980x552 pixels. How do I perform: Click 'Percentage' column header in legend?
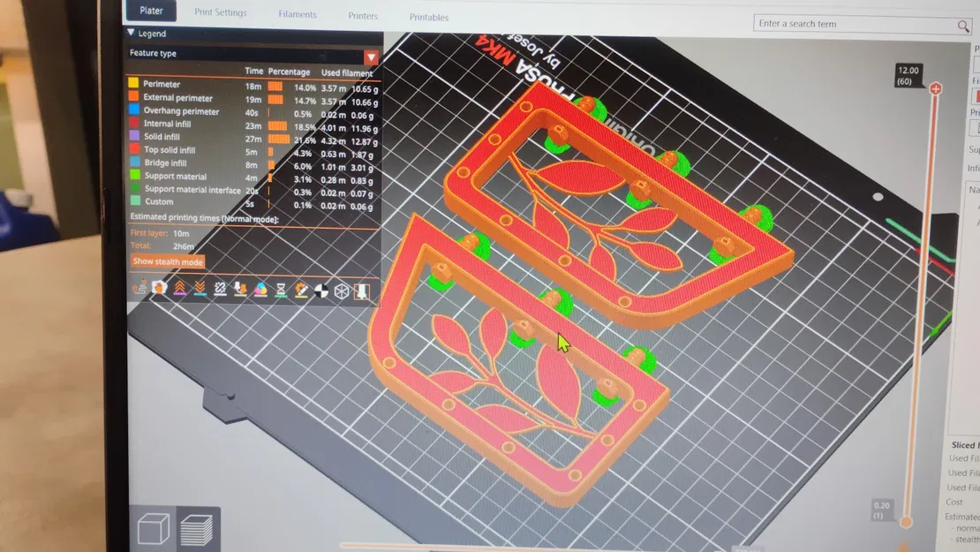[x=289, y=72]
